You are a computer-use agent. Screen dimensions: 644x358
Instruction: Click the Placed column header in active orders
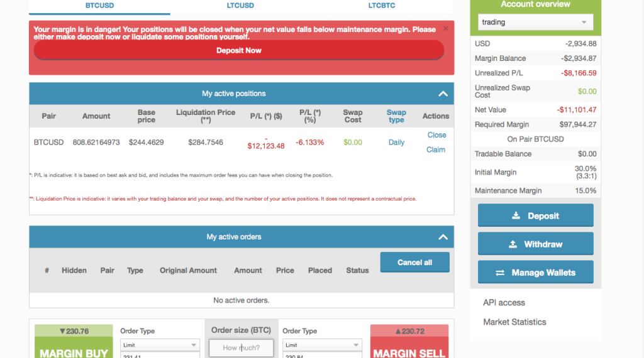320,271
